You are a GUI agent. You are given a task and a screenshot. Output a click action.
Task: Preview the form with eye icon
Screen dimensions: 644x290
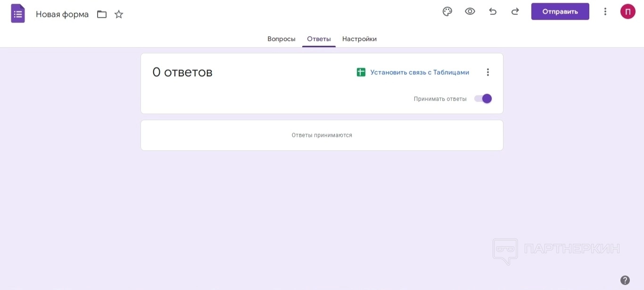(x=470, y=11)
